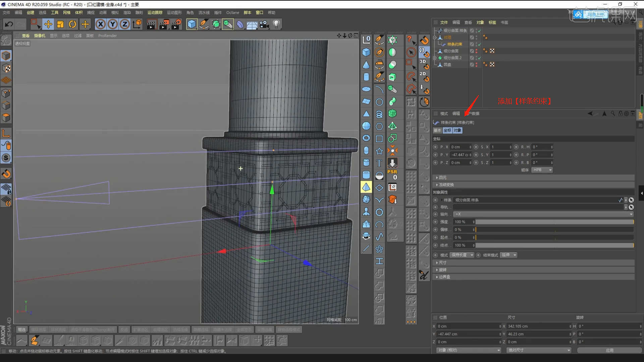
Task: Click the PSR reset icon
Action: [x=392, y=175]
